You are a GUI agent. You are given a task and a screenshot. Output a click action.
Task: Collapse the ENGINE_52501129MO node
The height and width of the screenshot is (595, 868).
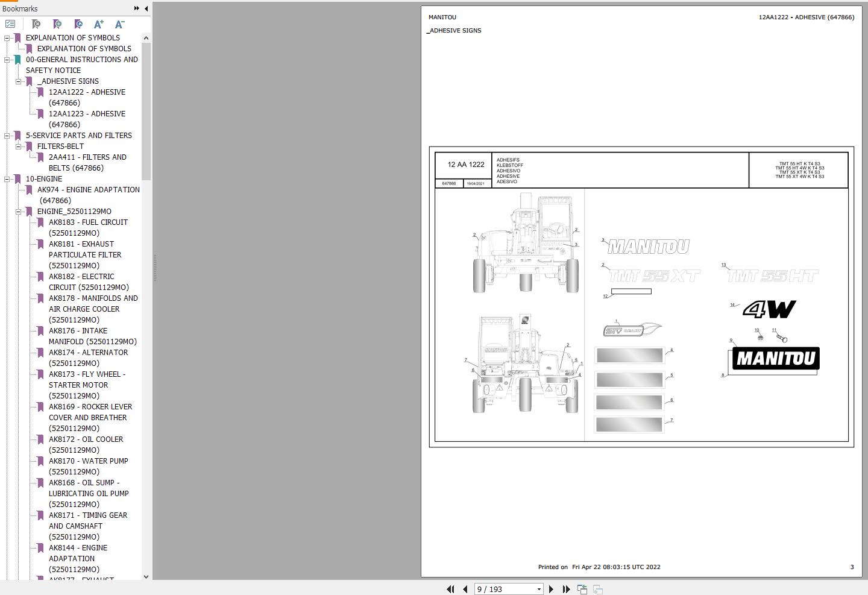click(x=19, y=212)
